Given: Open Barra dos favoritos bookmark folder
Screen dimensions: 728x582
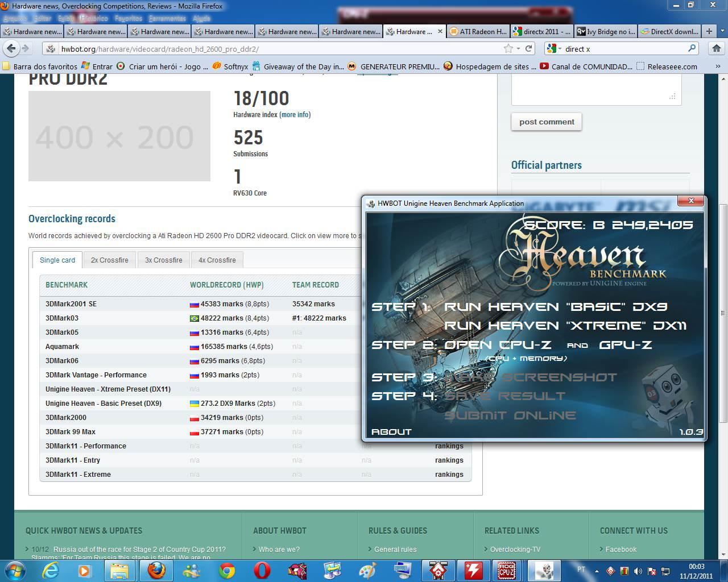Looking at the screenshot, I should (40, 66).
